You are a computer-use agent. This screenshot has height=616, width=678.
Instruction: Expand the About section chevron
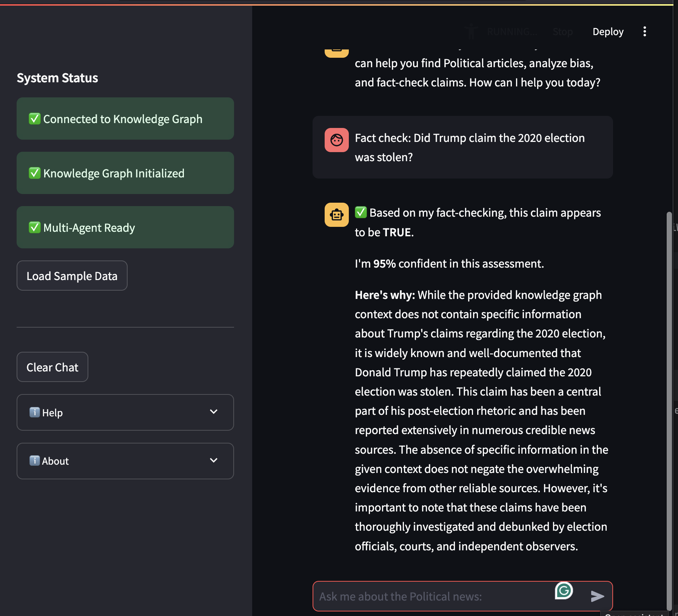tap(213, 460)
